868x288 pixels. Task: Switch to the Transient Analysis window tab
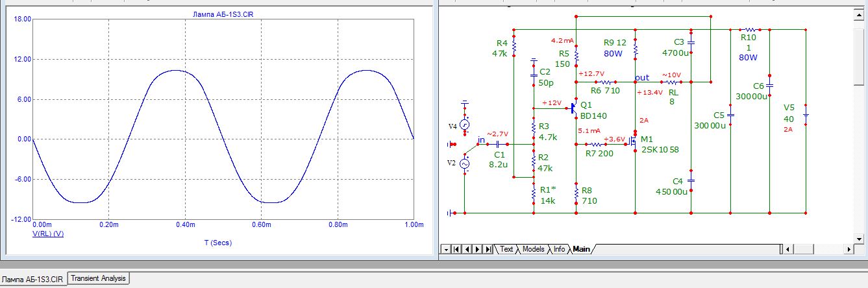99,278
